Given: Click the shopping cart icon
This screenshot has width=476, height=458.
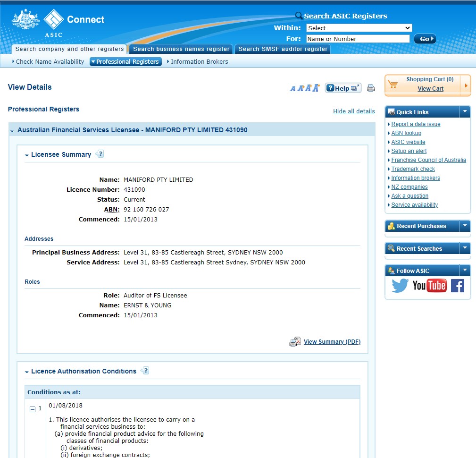Looking at the screenshot, I should tap(393, 84).
